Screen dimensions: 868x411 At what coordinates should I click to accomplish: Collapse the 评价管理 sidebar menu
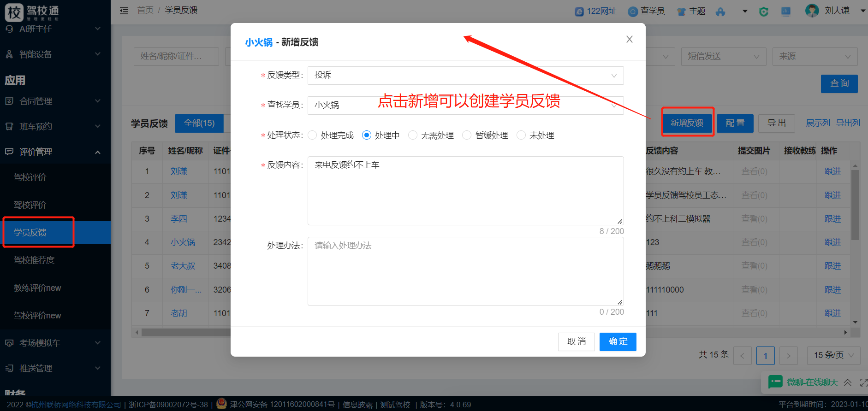tap(98, 152)
